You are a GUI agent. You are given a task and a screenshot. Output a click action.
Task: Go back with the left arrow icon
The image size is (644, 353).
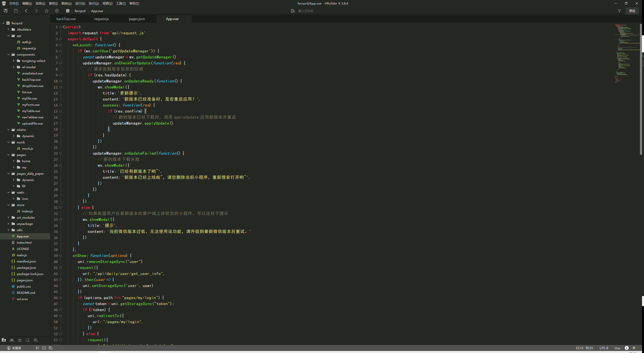point(26,11)
